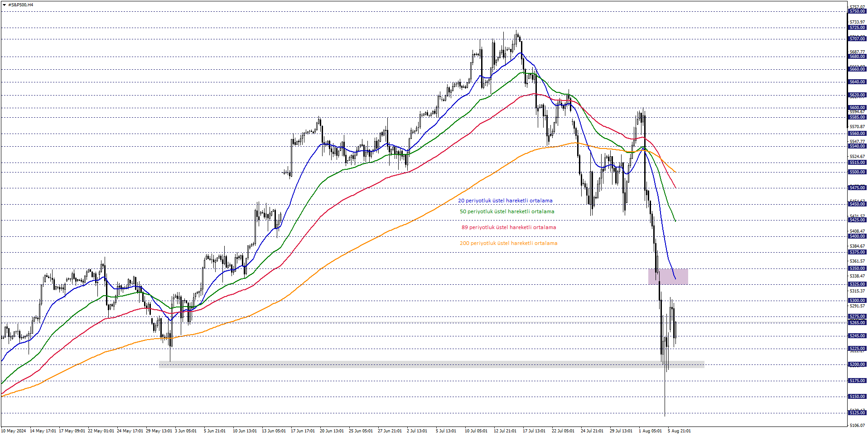Click the 5425.00 price level label

click(857, 220)
